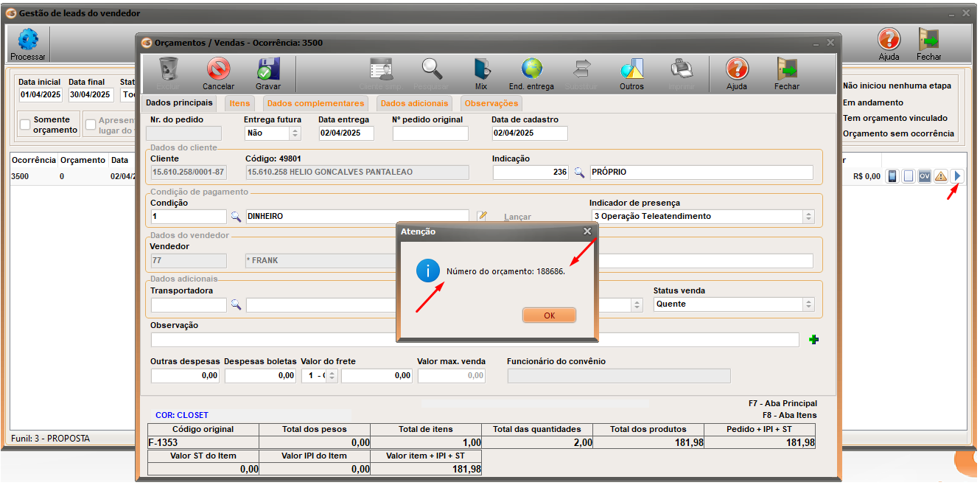Click the Processar gear icon
Viewport: 980px width, 488px height.
point(28,41)
